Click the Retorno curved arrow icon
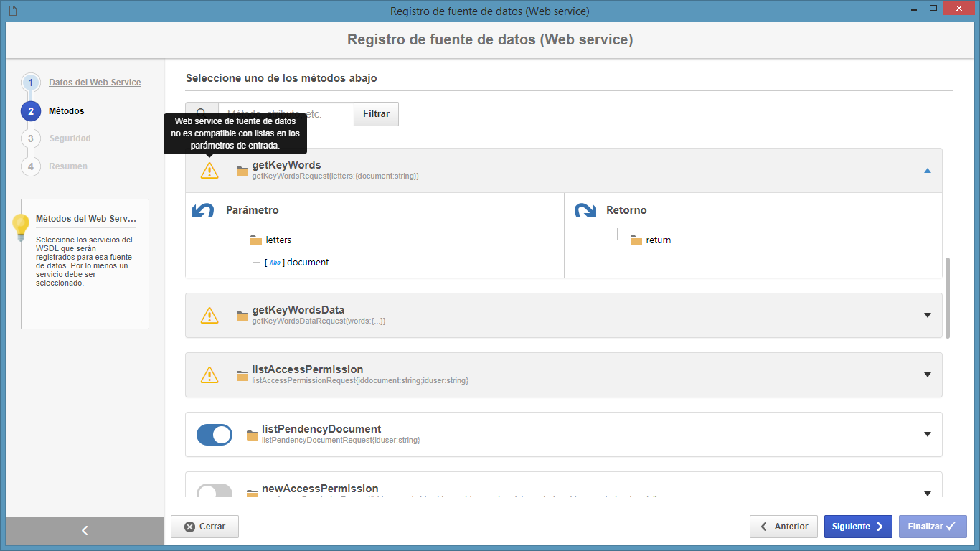 [x=585, y=210]
